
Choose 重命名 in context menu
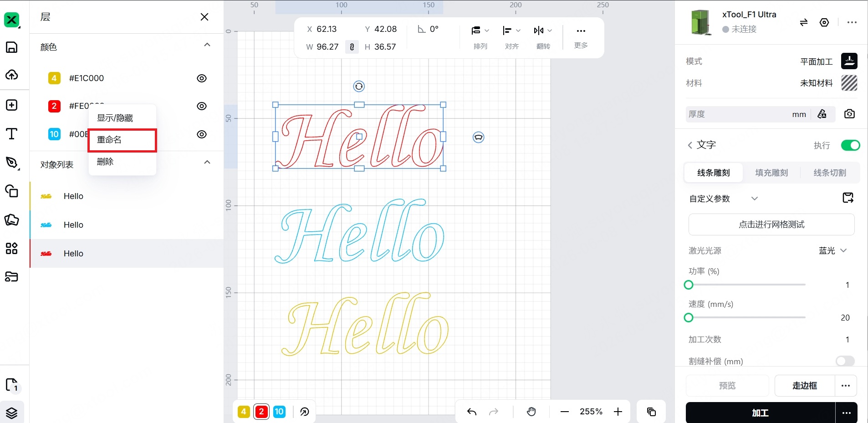(123, 140)
